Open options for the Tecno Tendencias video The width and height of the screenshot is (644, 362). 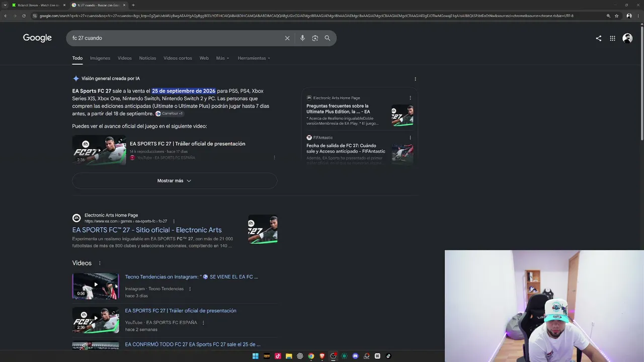tap(190, 289)
